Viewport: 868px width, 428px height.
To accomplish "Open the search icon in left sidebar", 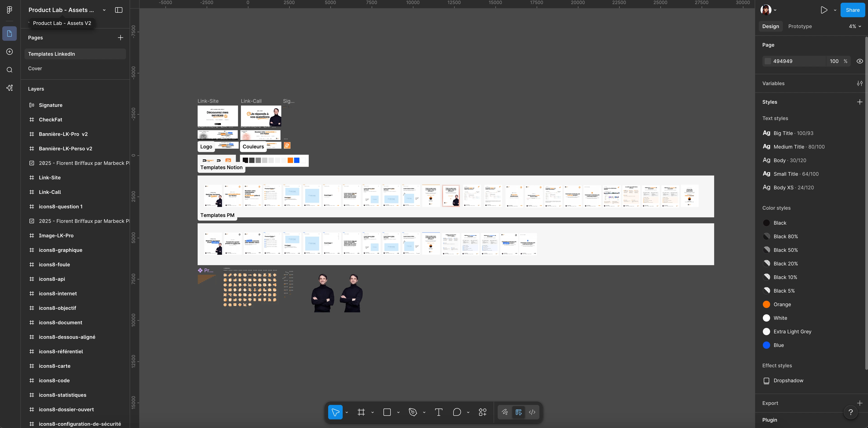I will point(10,70).
